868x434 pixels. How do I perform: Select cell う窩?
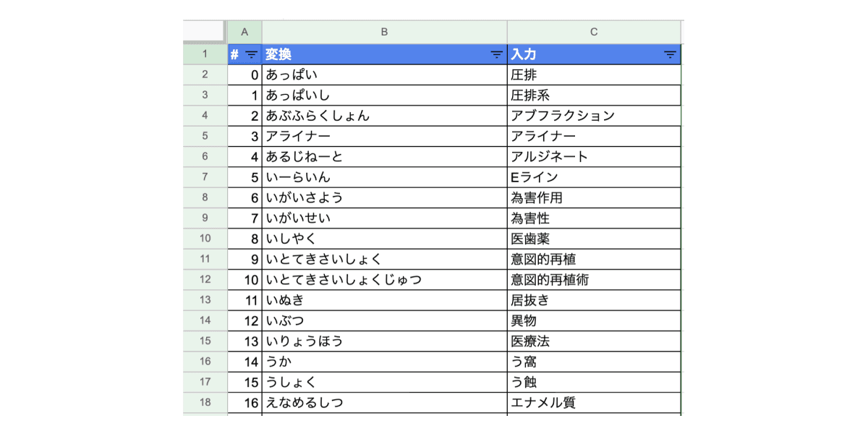click(595, 362)
